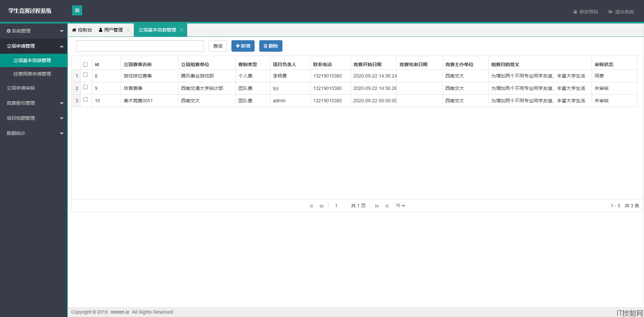644x317 pixels.
Task: Expand the 数据统计 sidebar menu
Action: click(x=34, y=133)
